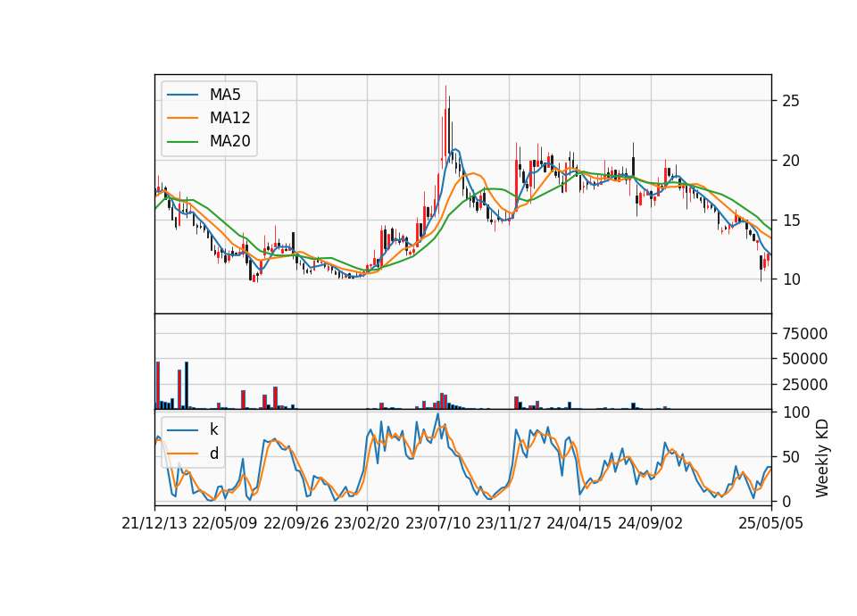The height and width of the screenshot is (616, 857).
Task: Click the orange d legend line sample
Action: (x=182, y=454)
